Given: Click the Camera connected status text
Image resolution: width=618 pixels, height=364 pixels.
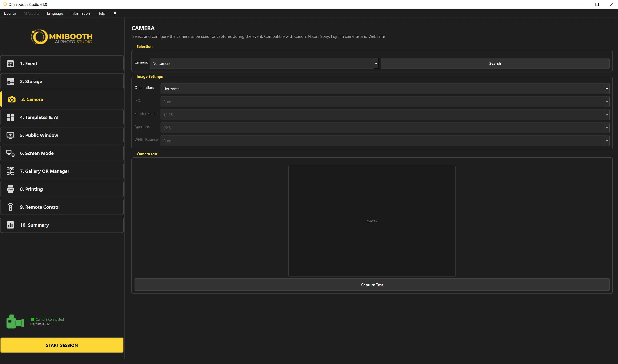Looking at the screenshot, I should tap(50, 319).
